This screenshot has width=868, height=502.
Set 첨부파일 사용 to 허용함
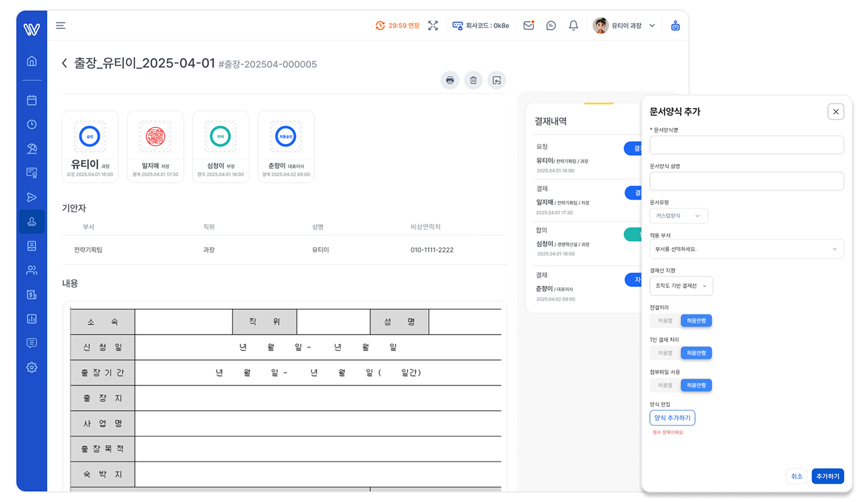coord(665,386)
